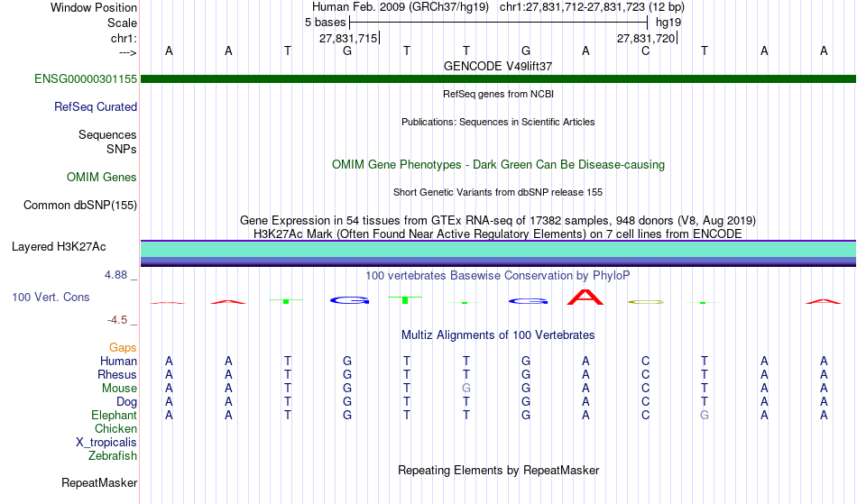Click GENCODE V49lift37 track title

[x=498, y=66]
